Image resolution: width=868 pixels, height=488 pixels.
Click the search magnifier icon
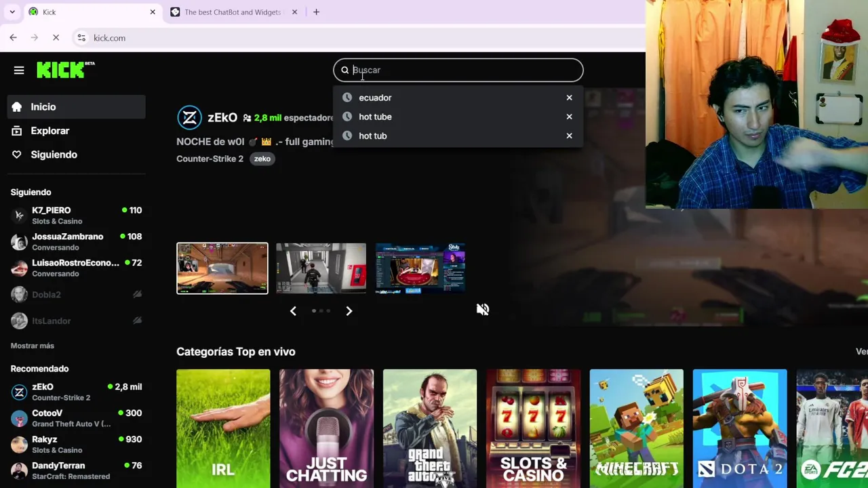(x=344, y=70)
